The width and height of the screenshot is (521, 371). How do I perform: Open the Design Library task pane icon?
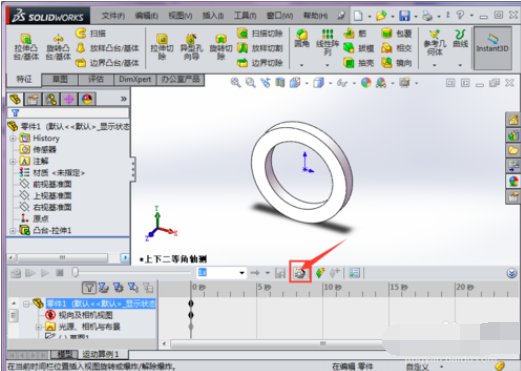pyautogui.click(x=513, y=135)
